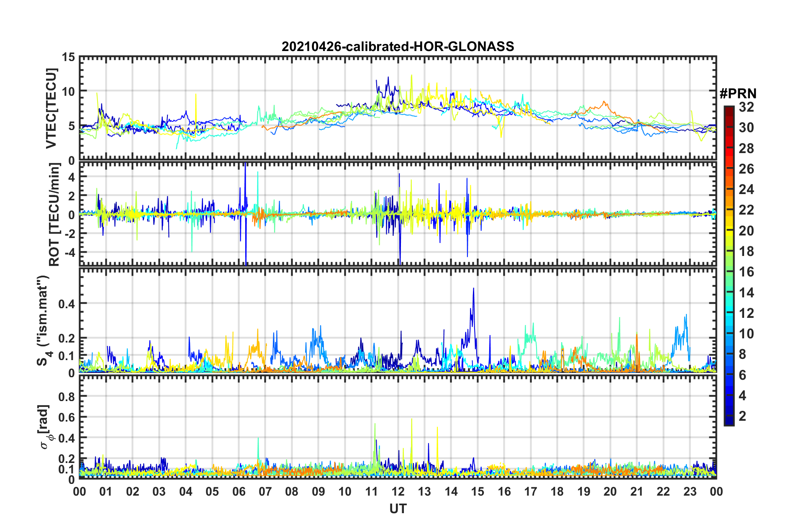The image size is (796, 532).
Task: Click colorbar tick label 10
Action: click(x=746, y=333)
